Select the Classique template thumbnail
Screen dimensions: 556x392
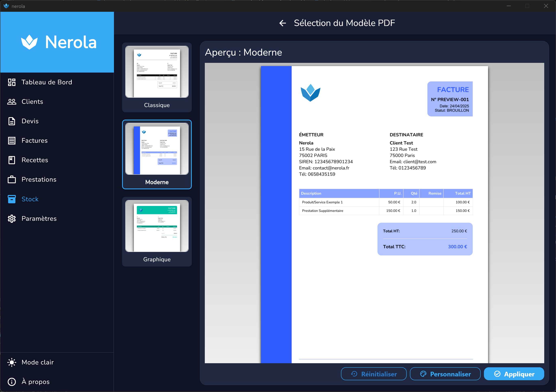click(x=157, y=72)
